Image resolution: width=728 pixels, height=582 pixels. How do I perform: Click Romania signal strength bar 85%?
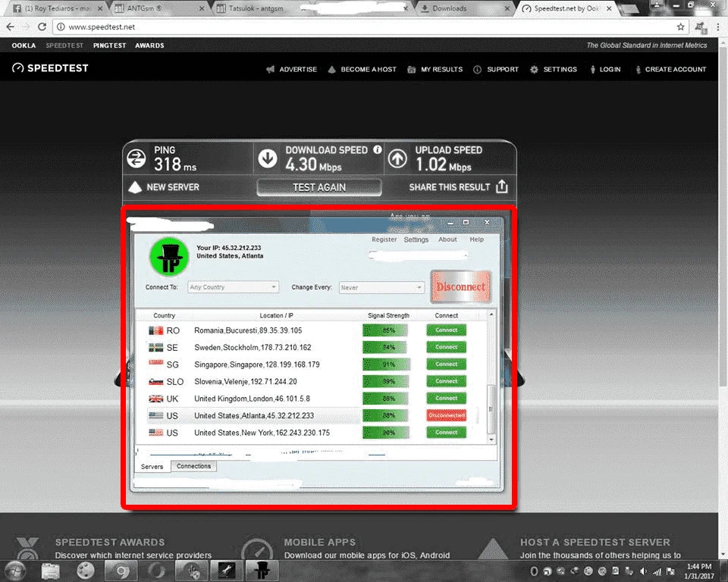point(385,330)
